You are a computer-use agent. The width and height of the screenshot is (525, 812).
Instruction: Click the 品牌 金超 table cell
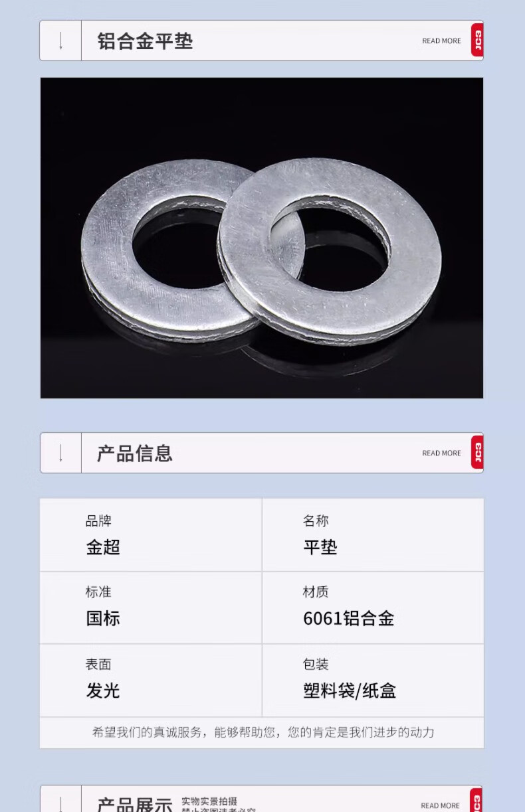151,535
